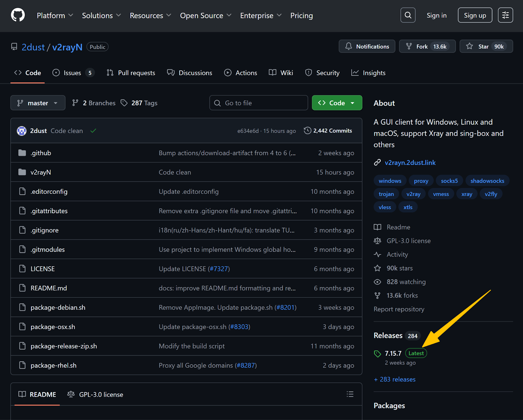
Task: Star the v2rayN repository
Action: click(x=486, y=46)
